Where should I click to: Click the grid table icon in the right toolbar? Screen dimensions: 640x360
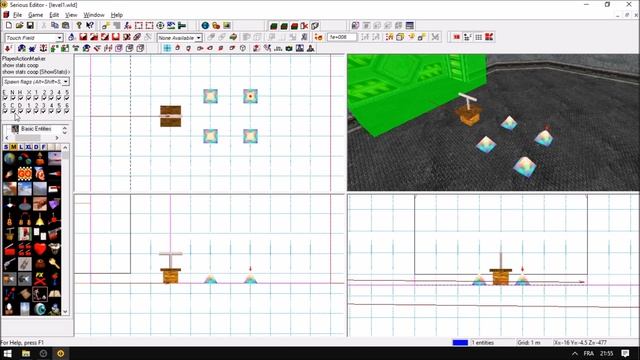click(478, 37)
